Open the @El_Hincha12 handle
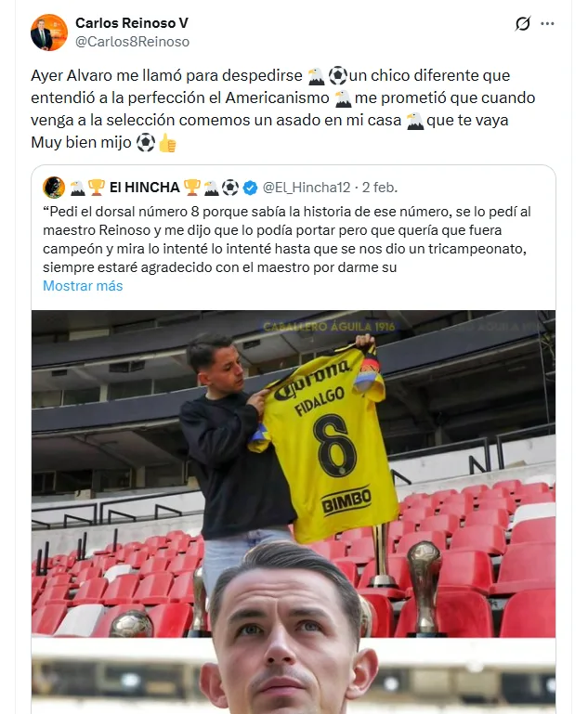Image resolution: width=588 pixels, height=714 pixels. click(307, 188)
